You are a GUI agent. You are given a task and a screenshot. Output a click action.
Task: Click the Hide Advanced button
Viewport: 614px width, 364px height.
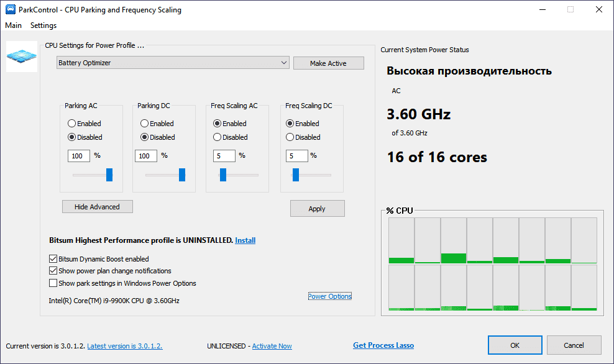pos(98,207)
